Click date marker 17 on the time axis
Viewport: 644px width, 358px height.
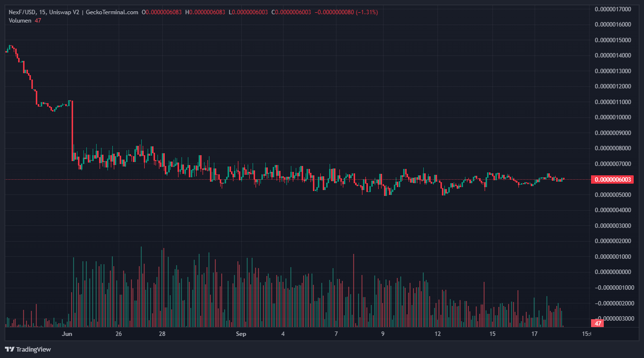click(535, 334)
